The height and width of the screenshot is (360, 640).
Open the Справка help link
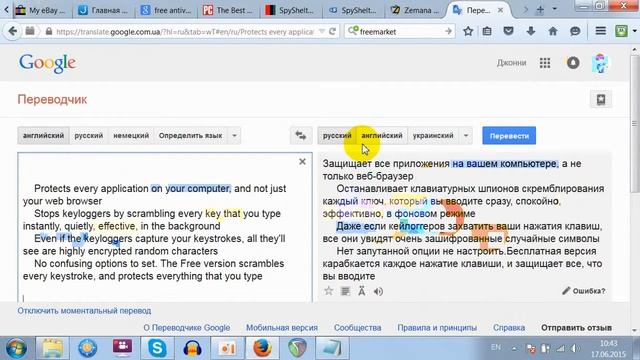point(509,327)
